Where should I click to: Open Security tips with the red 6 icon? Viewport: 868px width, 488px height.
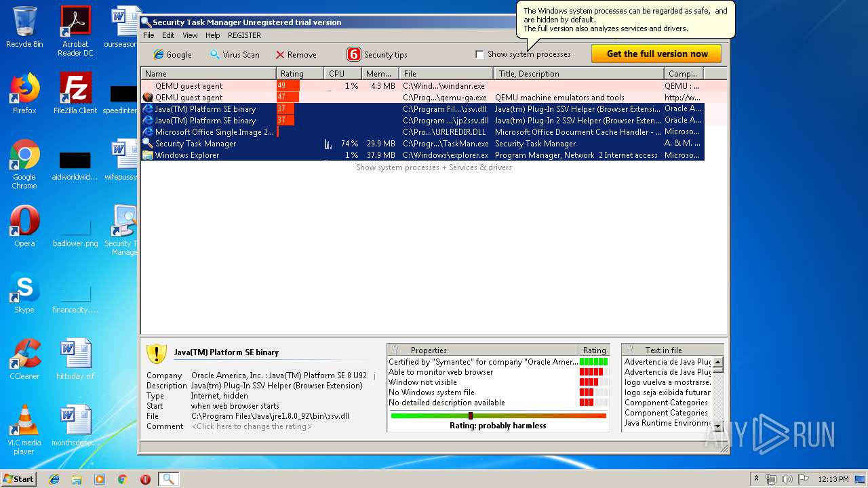point(377,54)
